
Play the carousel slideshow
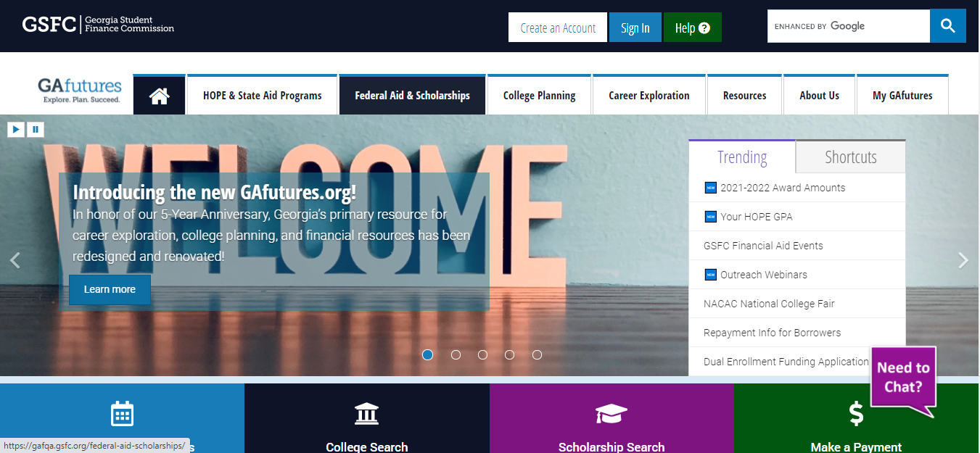pyautogui.click(x=16, y=130)
